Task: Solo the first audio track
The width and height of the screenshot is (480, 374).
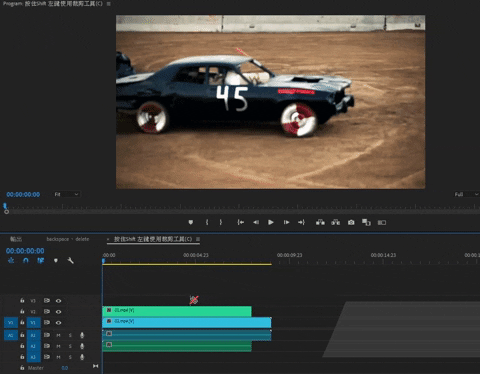Action: point(70,335)
